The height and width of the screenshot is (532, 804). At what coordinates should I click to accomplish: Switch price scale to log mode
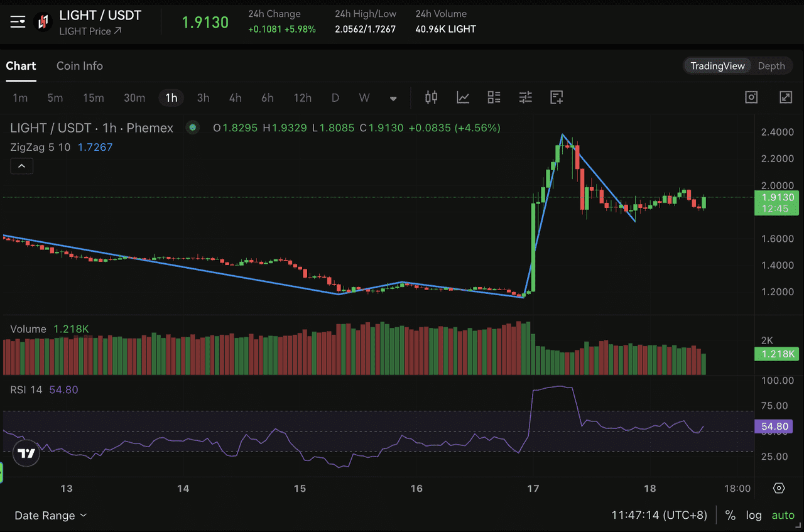753,515
